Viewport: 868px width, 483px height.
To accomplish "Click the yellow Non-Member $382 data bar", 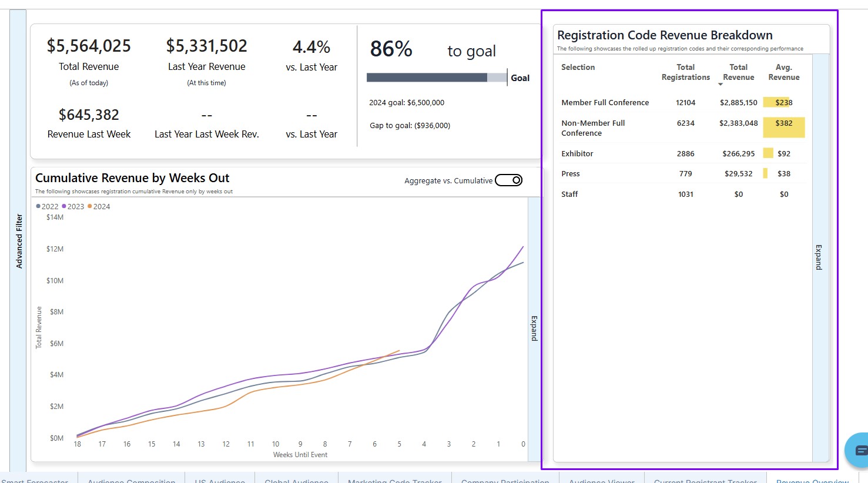I will click(x=783, y=127).
